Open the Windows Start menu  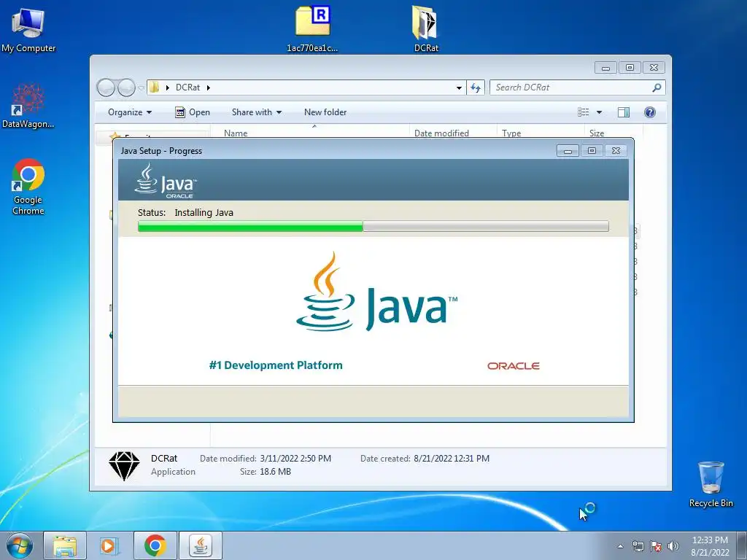pyautogui.click(x=20, y=545)
